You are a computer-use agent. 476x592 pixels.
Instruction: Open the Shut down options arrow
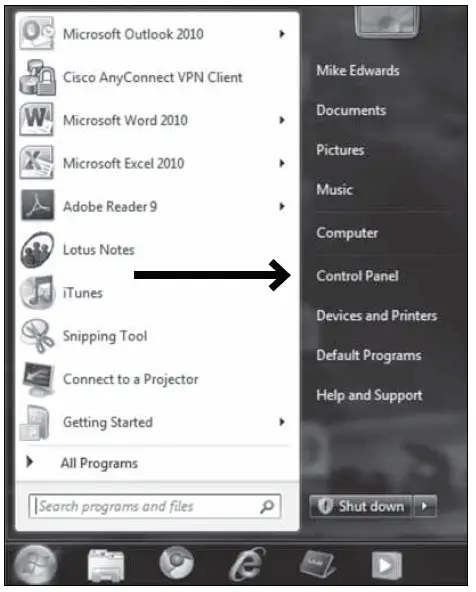tap(425, 506)
